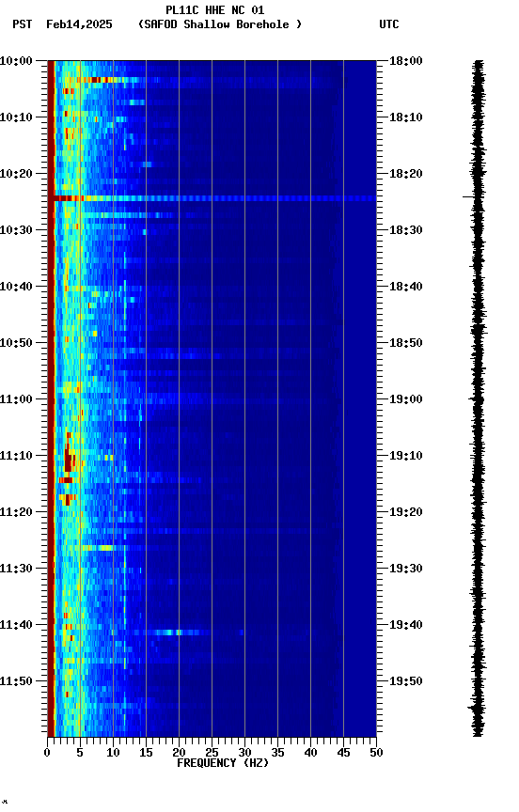519x812 pixels.
Task: Click the 19:10 UTC time label
Action: pyautogui.click(x=406, y=456)
